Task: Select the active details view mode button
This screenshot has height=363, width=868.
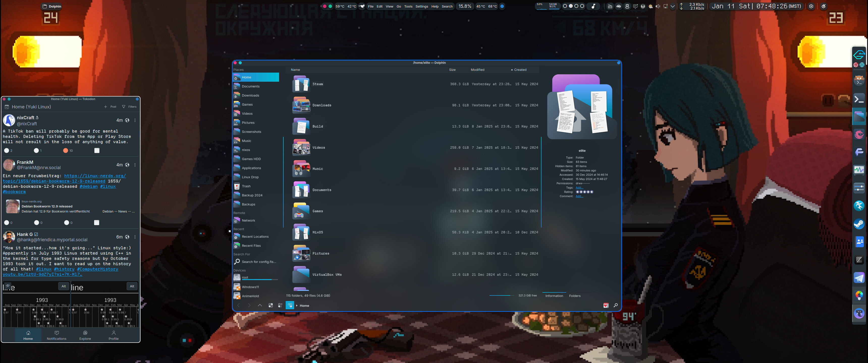Action: pos(290,306)
